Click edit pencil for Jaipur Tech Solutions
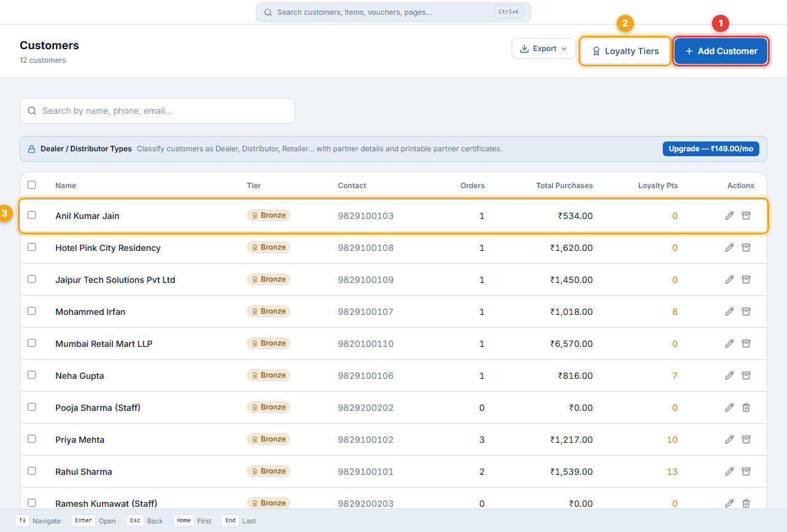Screen dimensions: 787x532 coord(730,279)
